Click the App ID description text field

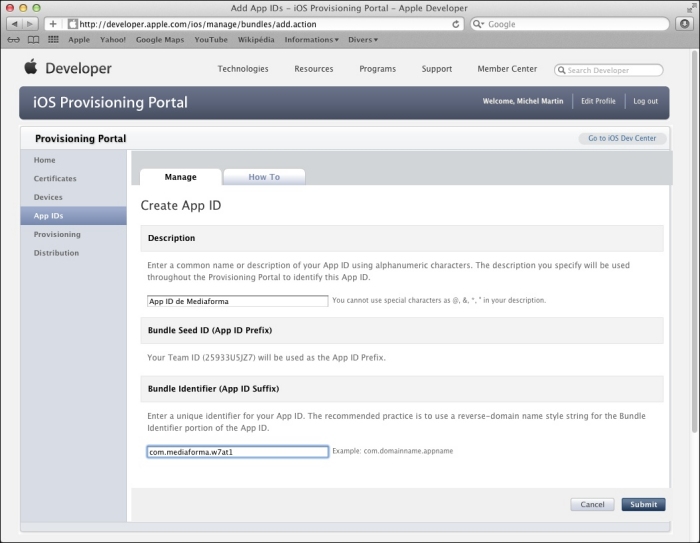pyautogui.click(x=237, y=300)
